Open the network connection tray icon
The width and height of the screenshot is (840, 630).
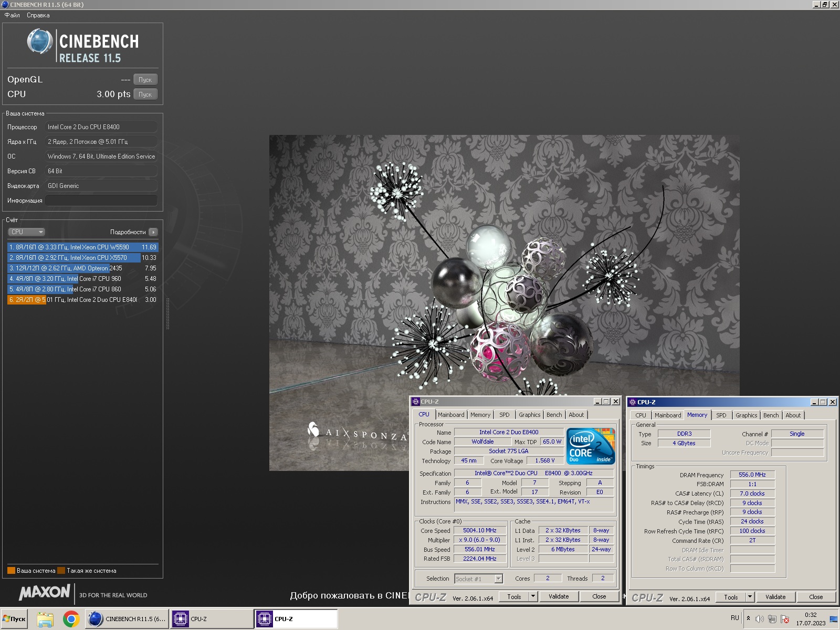772,619
